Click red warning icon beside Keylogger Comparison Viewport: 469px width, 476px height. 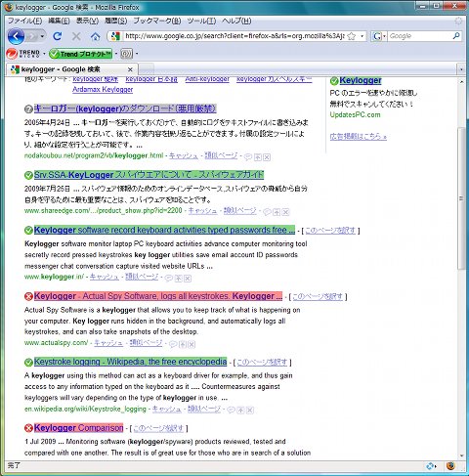28,428
